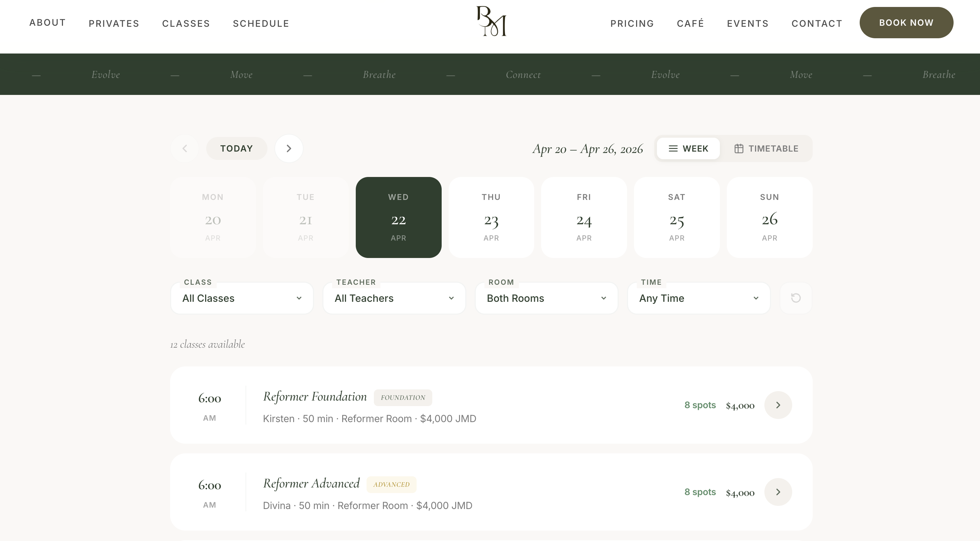Open the Café navigation link
The width and height of the screenshot is (980, 541).
pos(691,24)
